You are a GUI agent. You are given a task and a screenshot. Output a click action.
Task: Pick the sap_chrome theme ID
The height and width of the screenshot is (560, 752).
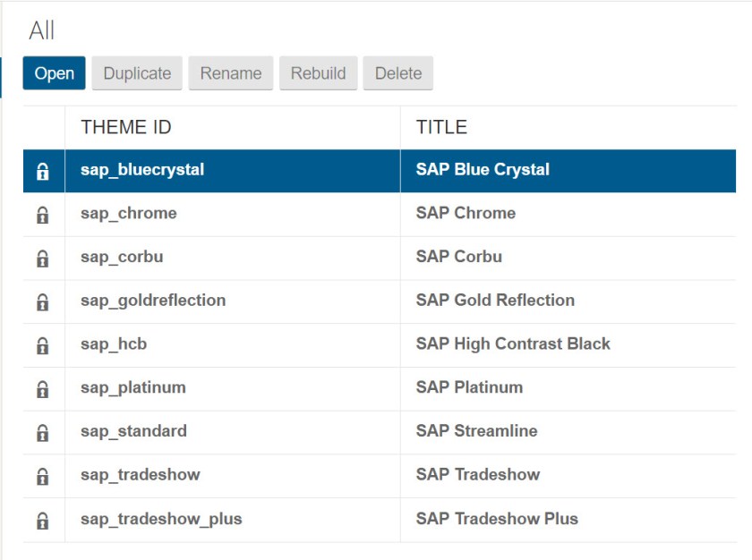pyautogui.click(x=129, y=214)
